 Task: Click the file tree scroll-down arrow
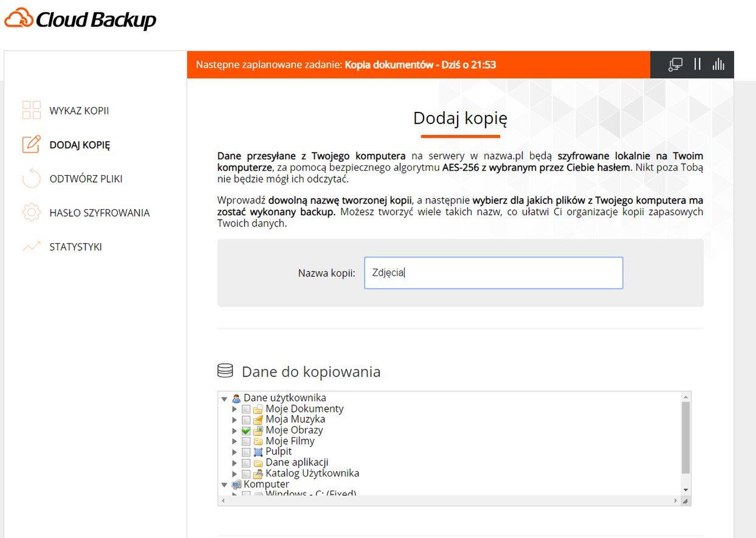686,490
